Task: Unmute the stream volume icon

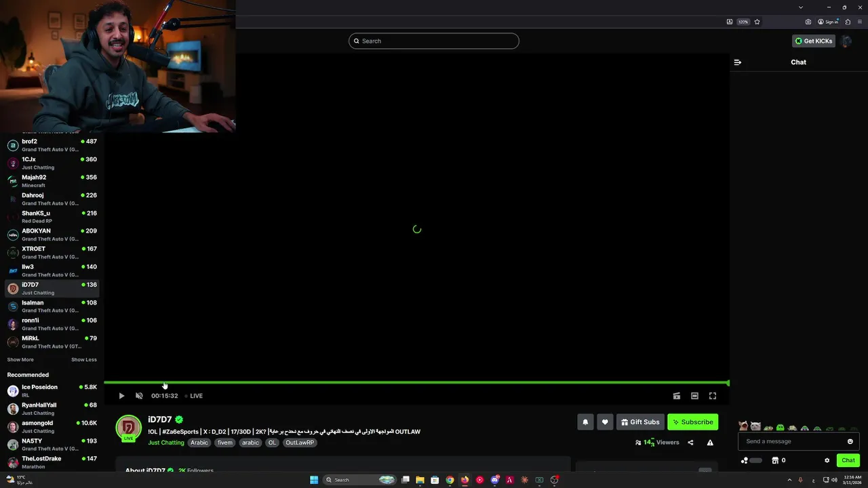Action: click(139, 396)
